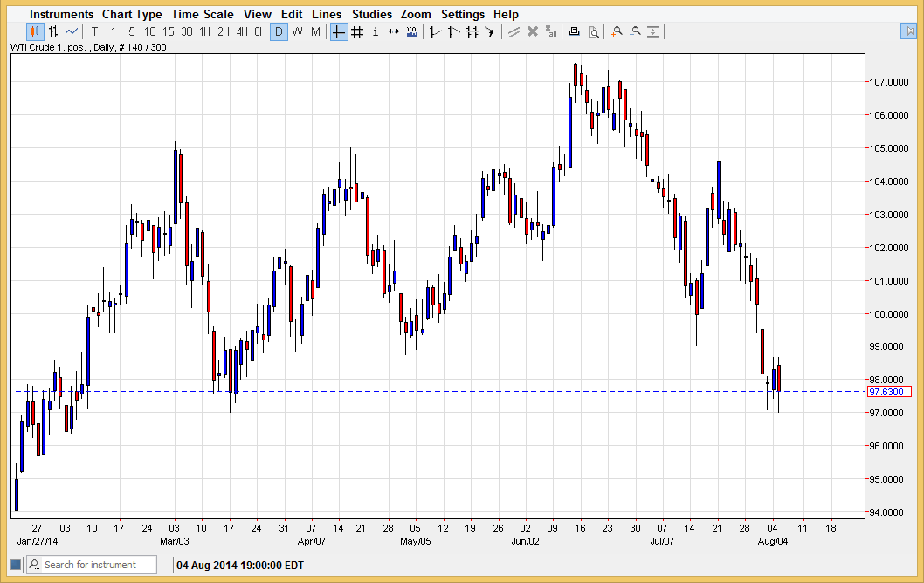Click the print chart icon

point(574,31)
